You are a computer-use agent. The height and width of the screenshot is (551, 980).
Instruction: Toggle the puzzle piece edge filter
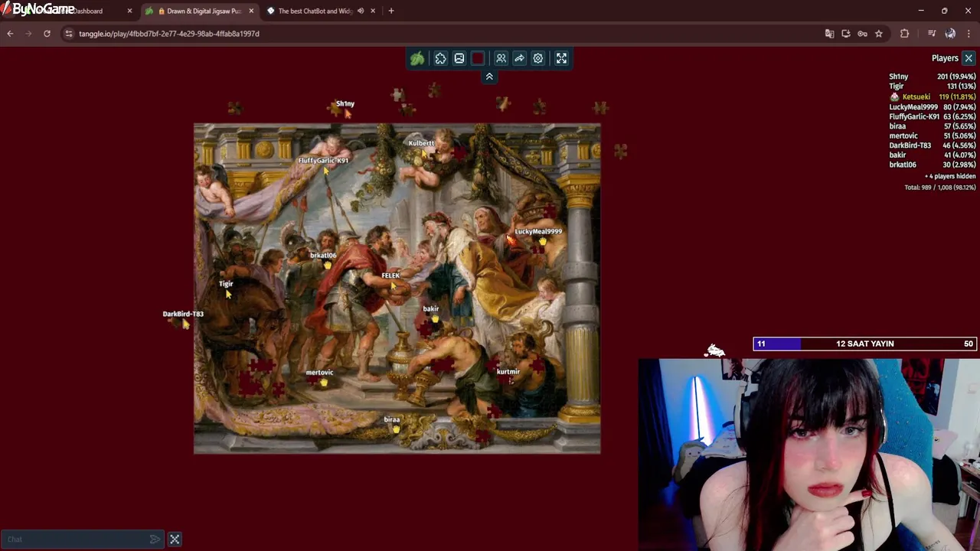[x=441, y=58]
